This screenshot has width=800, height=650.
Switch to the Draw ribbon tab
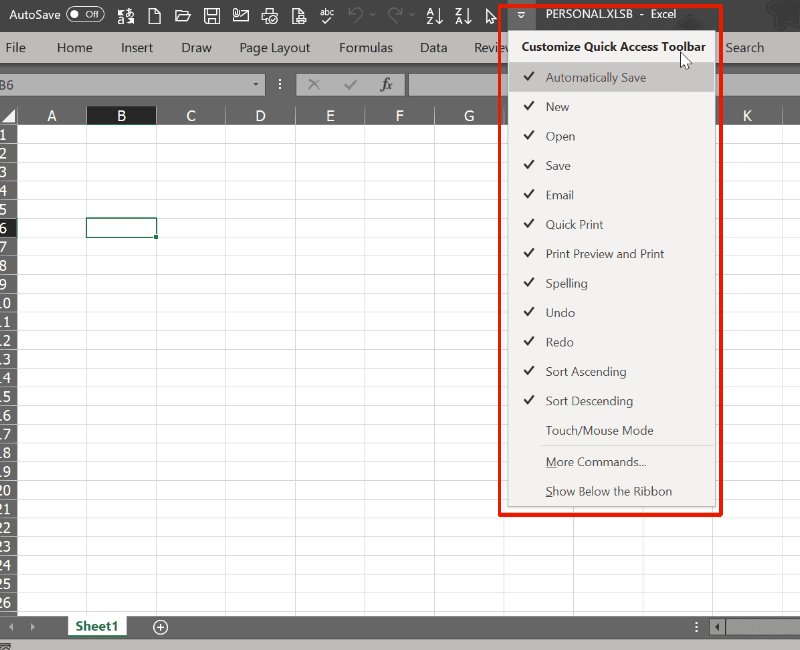[x=196, y=47]
